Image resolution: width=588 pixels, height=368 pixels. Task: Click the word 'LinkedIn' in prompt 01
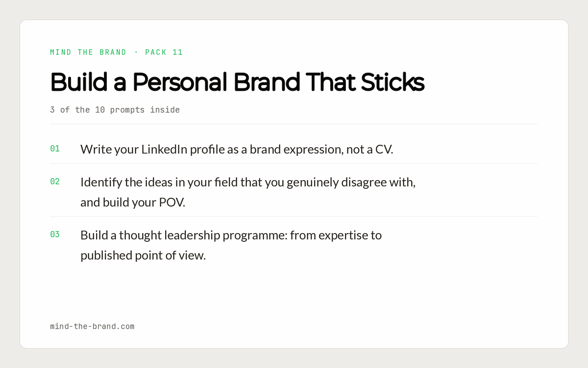coord(164,149)
